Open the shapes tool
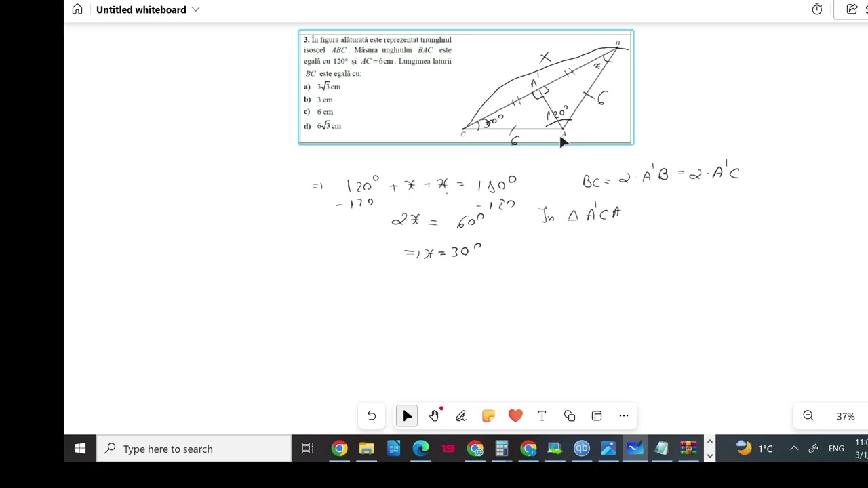The height and width of the screenshot is (488, 868). 570,416
